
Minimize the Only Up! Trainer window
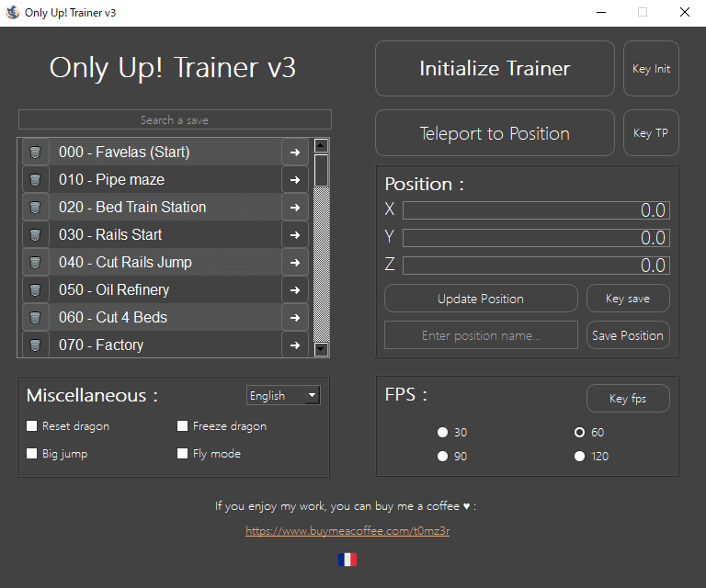coord(601,13)
